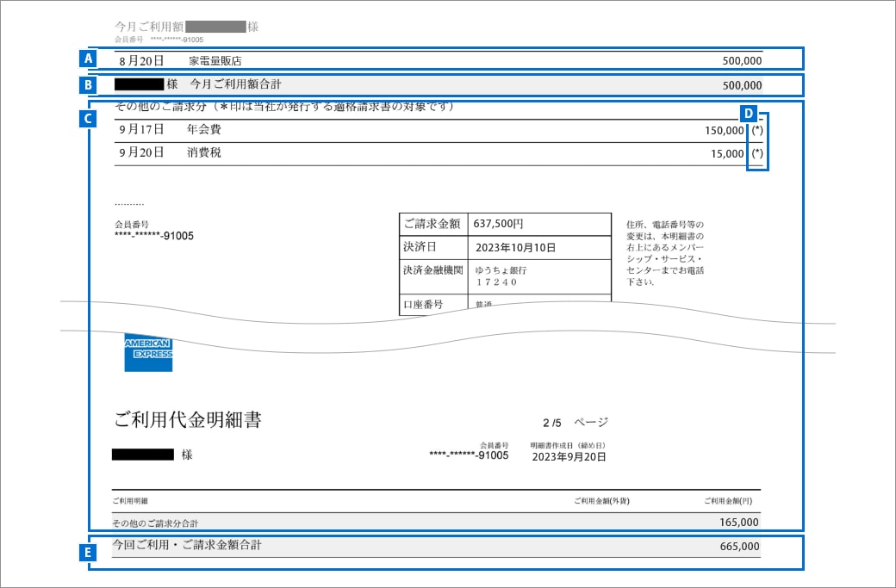Click the ご利用代金明細書 heading
The height and width of the screenshot is (588, 896).
(187, 420)
